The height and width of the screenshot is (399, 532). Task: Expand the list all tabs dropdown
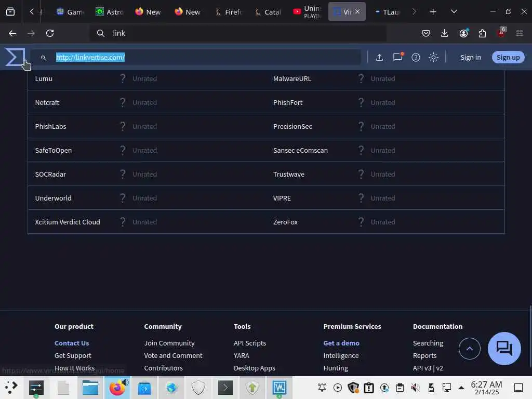(454, 12)
